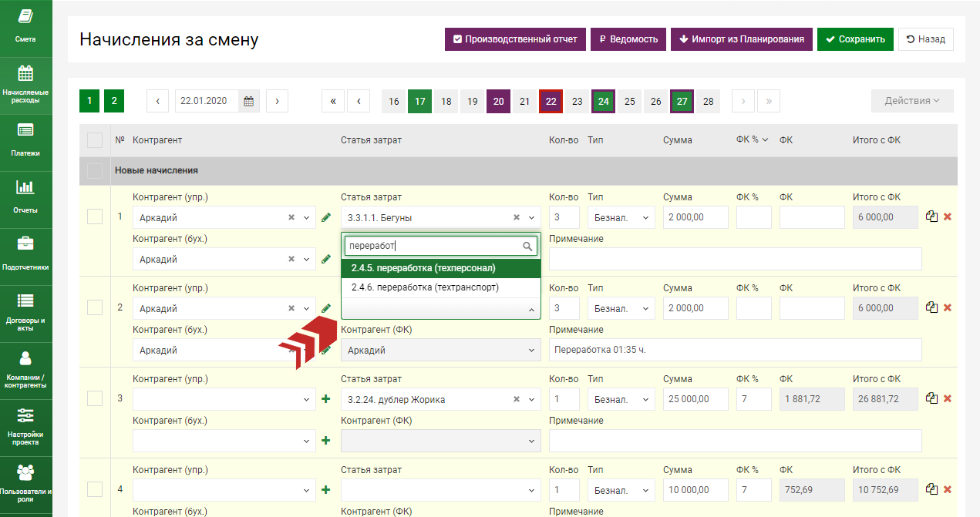Screen dimensions: 980x517
Task: Open the row 3 Тип dropdown
Action: [x=621, y=400]
